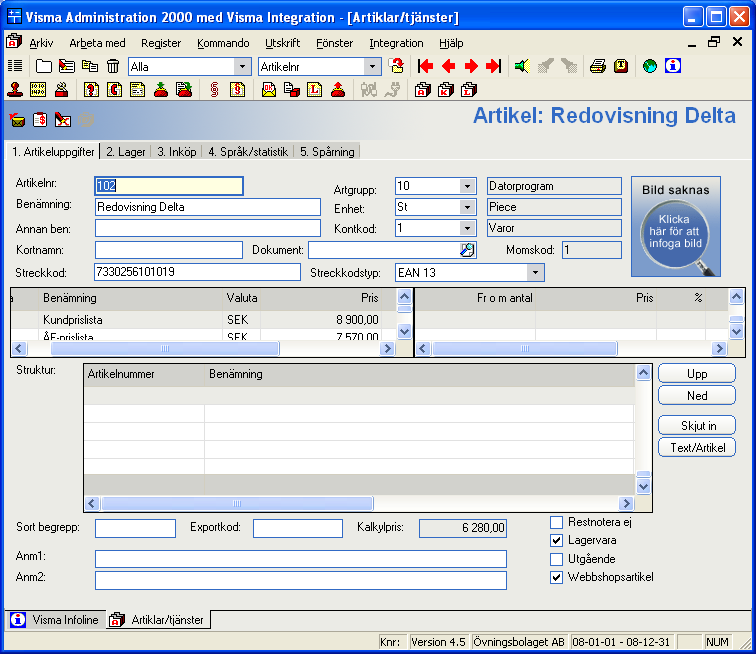Viewport: 756px width, 654px height.
Task: Click the green speaker icon
Action: [522, 66]
